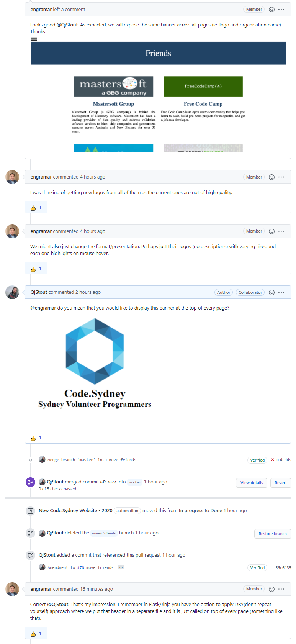The image size is (296, 644).
Task: Toggle the thumbs-up on the new logos comment
Action: (x=35, y=208)
